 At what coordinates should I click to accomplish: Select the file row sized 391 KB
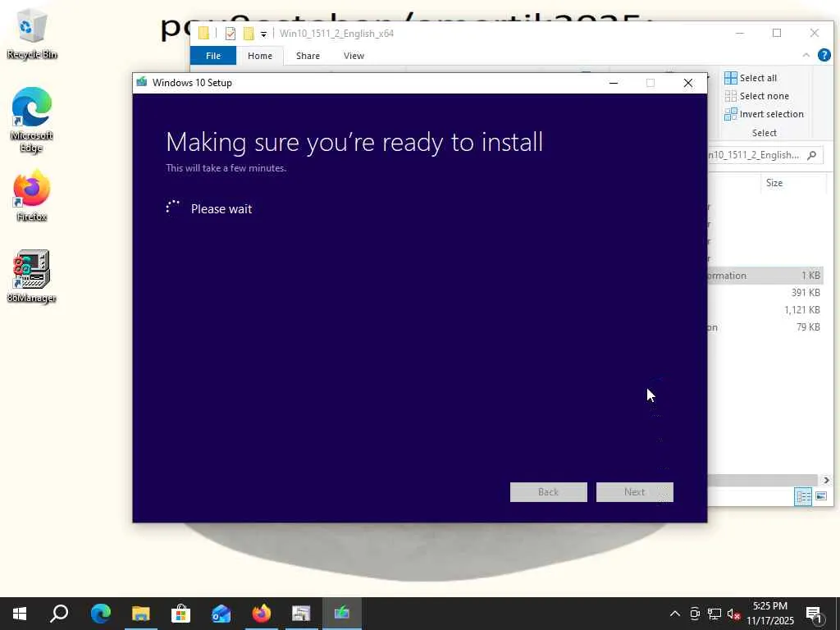point(765,293)
